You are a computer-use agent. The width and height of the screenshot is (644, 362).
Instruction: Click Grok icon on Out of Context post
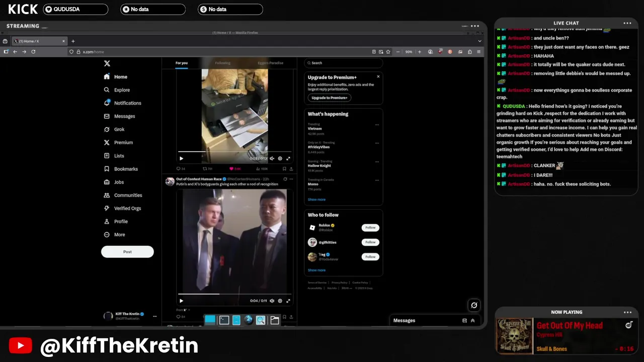pos(285,179)
